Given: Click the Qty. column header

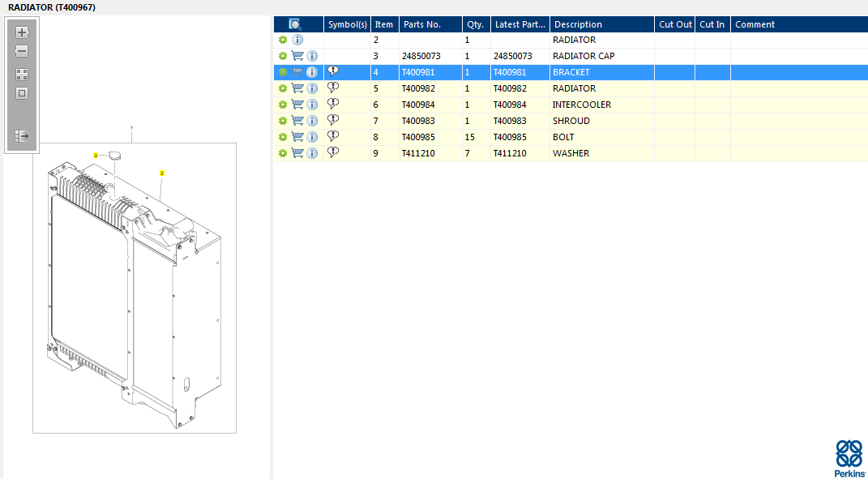Looking at the screenshot, I should [475, 24].
